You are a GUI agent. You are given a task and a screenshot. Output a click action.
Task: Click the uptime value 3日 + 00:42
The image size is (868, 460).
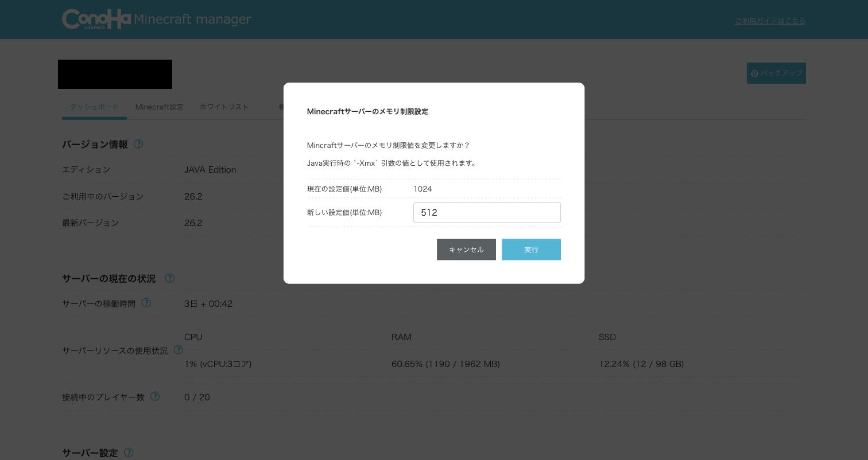pyautogui.click(x=208, y=304)
